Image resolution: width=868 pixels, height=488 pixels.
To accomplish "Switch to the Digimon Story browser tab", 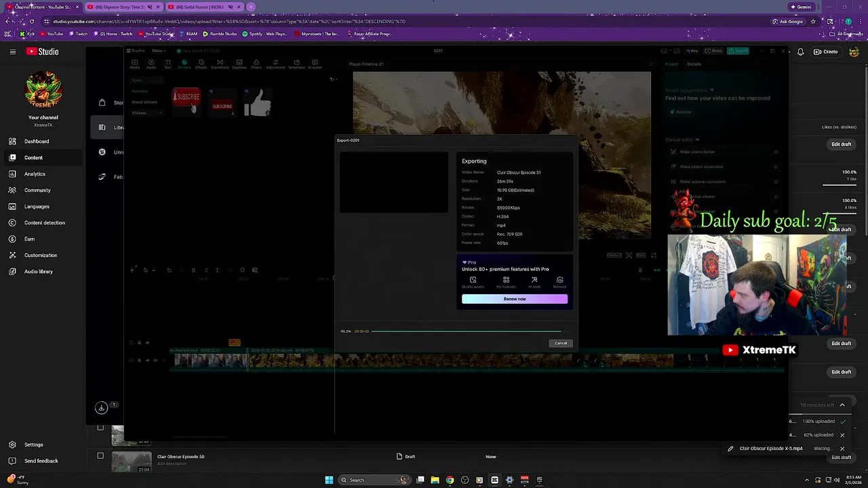I will click(x=123, y=7).
